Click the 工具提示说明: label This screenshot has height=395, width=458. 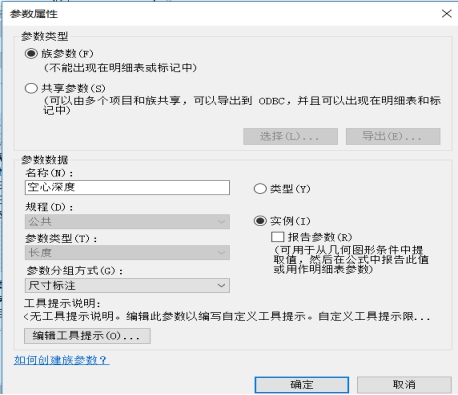click(62, 303)
